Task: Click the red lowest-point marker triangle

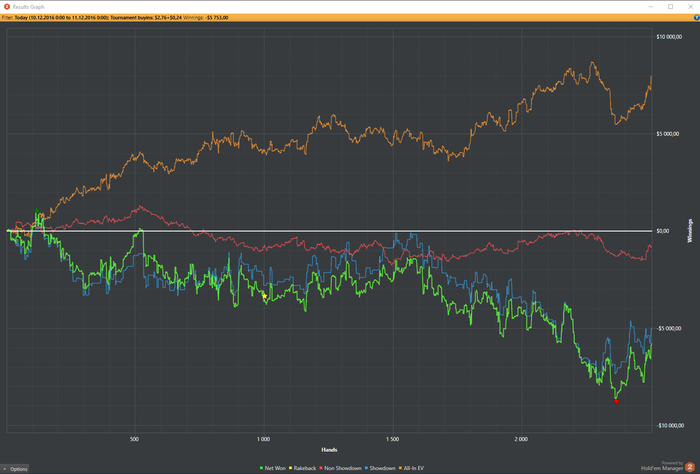Action: tap(617, 402)
